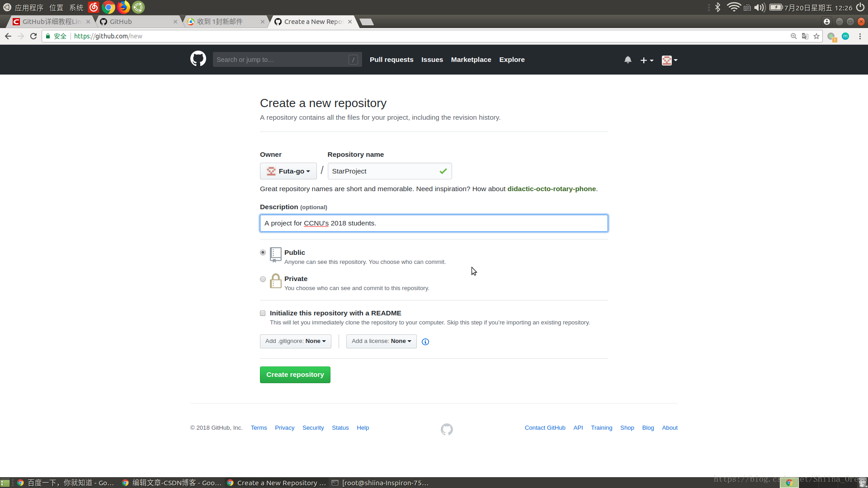This screenshot has height=488, width=868.
Task: Open the Futa-go owner selector
Action: (288, 171)
